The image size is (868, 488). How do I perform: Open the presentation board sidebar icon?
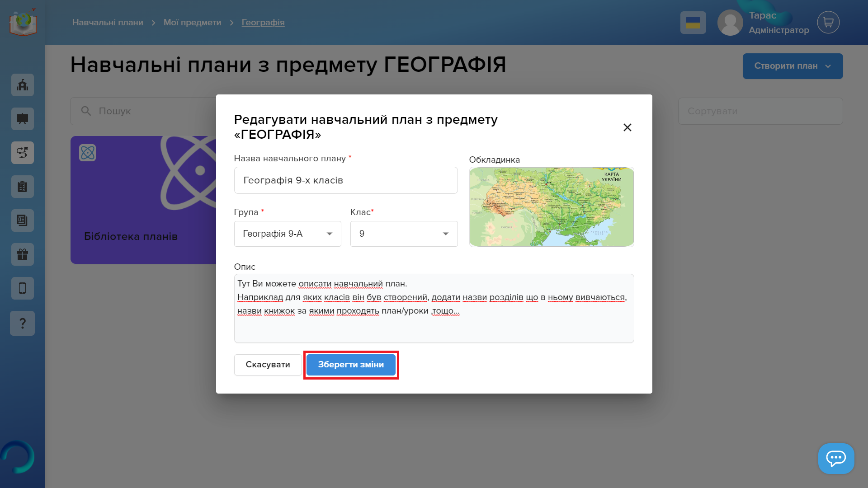(23, 119)
